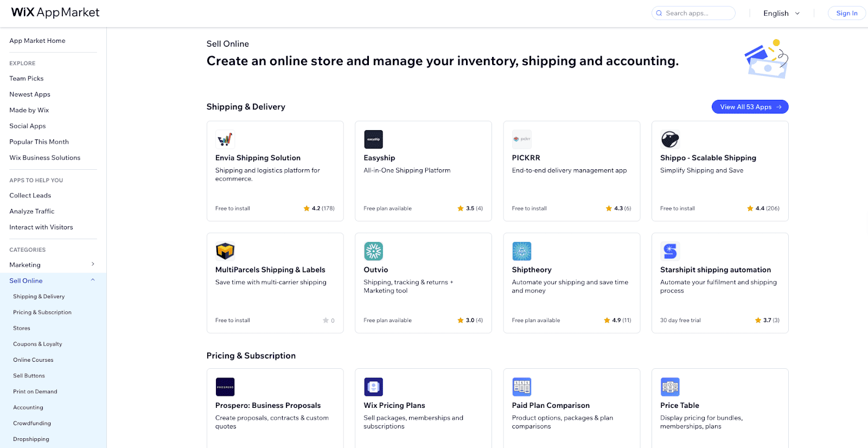The height and width of the screenshot is (448, 868).
Task: Open Made by Wix in sidebar
Action: [x=29, y=110]
